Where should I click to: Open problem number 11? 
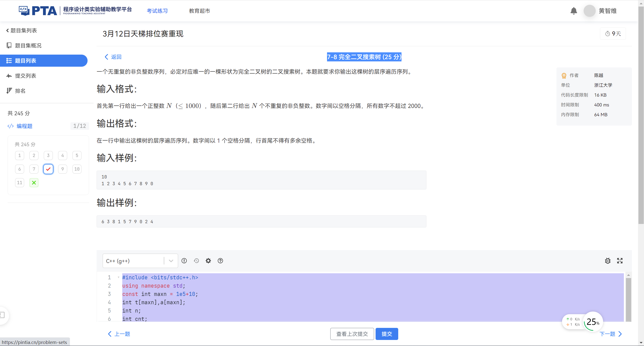tap(20, 183)
